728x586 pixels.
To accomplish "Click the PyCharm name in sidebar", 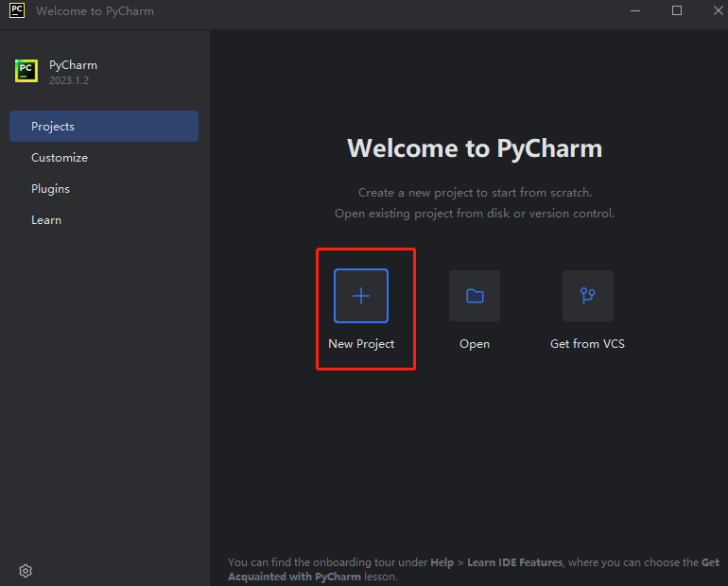I will click(74, 65).
